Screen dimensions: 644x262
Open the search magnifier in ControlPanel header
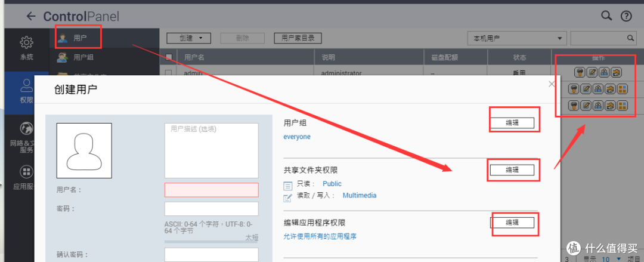[x=606, y=16]
